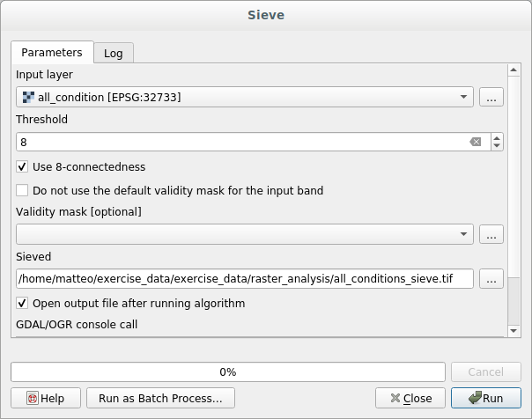Switch to the Log tab

(114, 53)
